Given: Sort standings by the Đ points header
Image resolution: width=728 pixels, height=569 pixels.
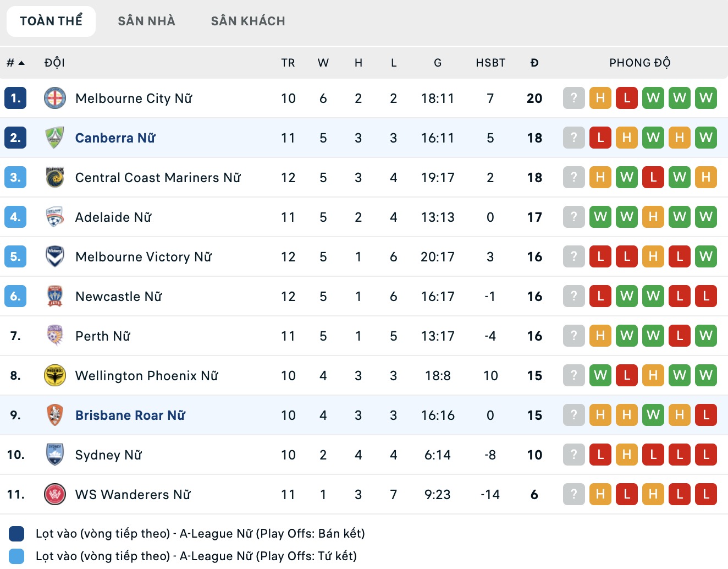Looking at the screenshot, I should (x=534, y=63).
